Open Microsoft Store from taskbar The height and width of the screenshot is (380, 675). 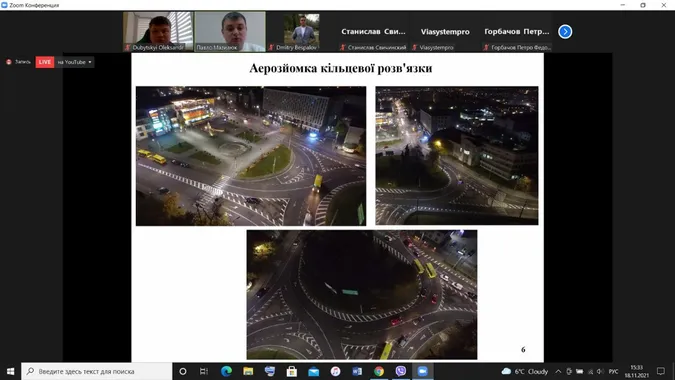point(292,371)
